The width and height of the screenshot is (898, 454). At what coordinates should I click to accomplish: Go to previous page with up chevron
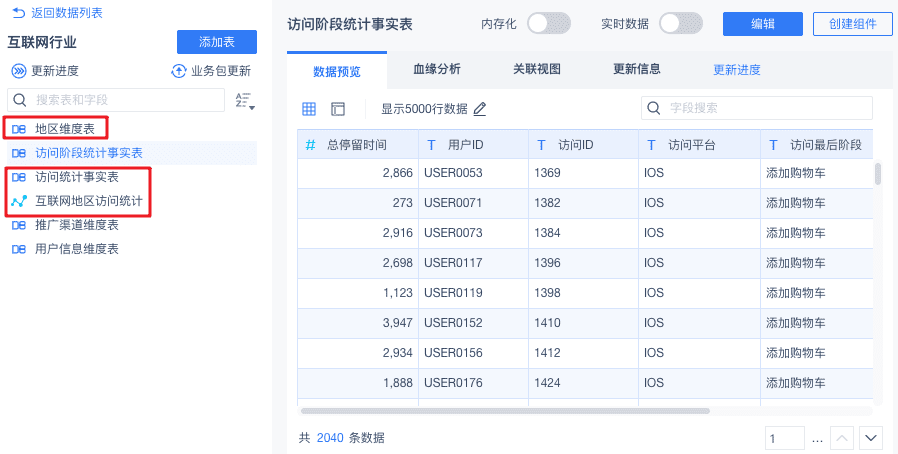[842, 438]
